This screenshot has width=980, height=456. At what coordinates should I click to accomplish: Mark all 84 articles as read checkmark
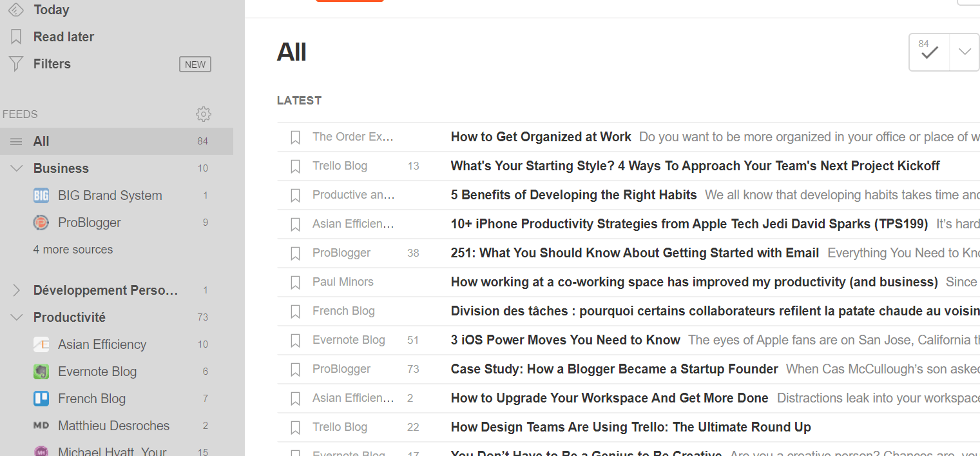[x=929, y=52]
